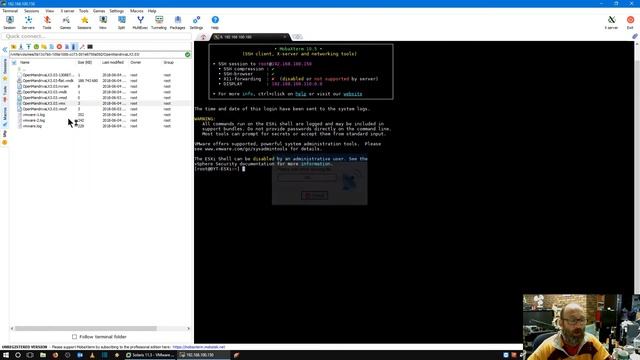This screenshot has width=640, height=360.
Task: Open a new terminal tab
Action: point(298,37)
